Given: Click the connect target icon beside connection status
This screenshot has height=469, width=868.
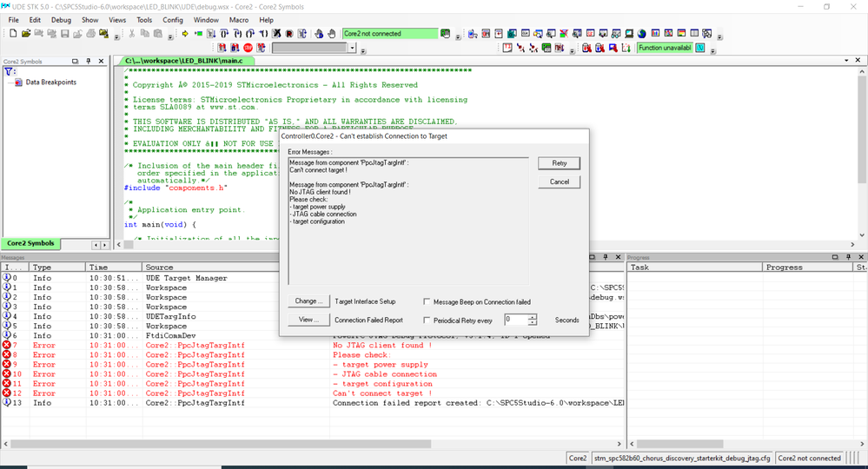Looking at the screenshot, I should (446, 34).
